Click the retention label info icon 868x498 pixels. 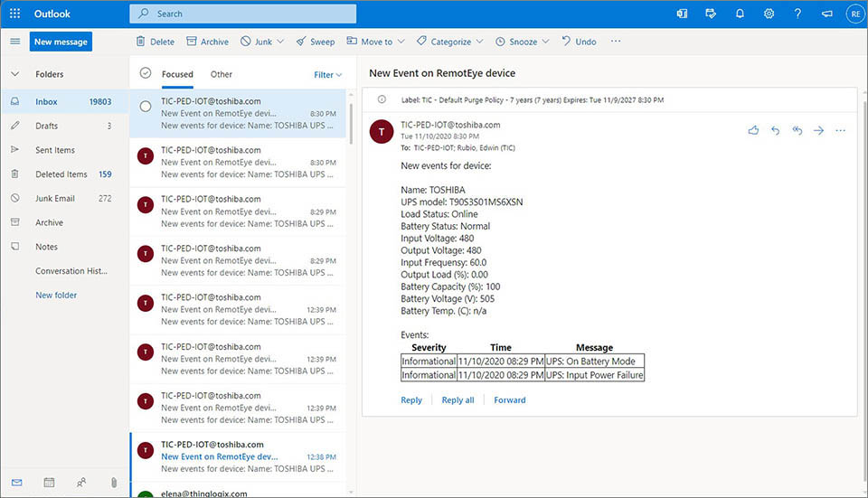click(x=382, y=99)
